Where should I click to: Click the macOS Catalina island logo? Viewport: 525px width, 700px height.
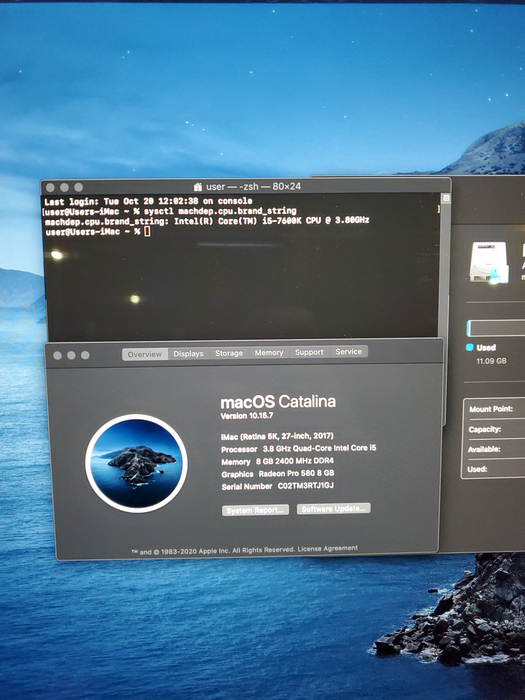(x=136, y=463)
